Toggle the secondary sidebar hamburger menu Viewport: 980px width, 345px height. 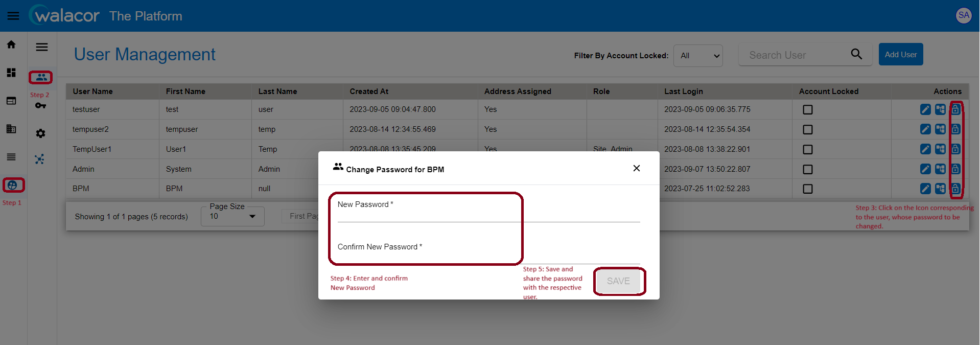coord(42,47)
